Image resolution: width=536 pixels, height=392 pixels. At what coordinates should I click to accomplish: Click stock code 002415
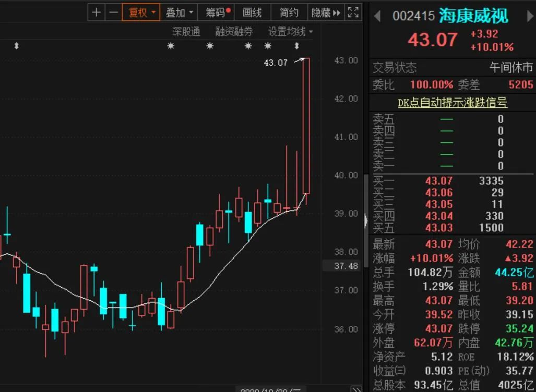(414, 16)
